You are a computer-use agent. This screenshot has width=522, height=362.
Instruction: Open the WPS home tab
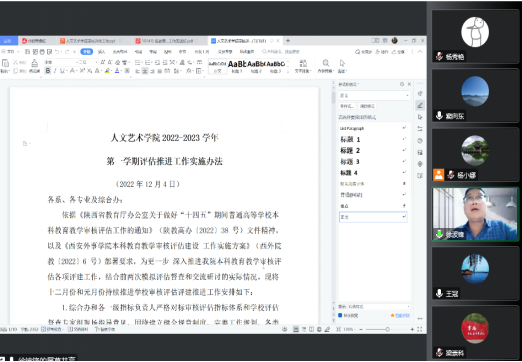[8, 41]
